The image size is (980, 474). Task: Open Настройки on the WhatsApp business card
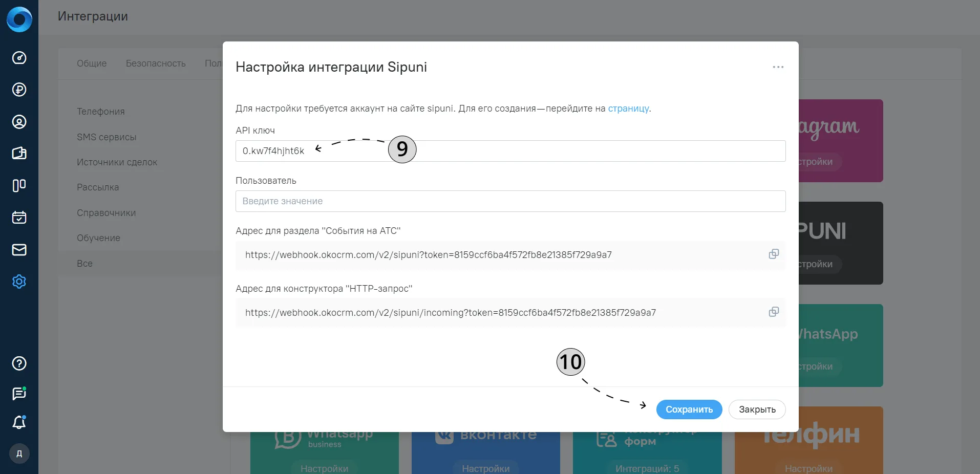[324, 468]
